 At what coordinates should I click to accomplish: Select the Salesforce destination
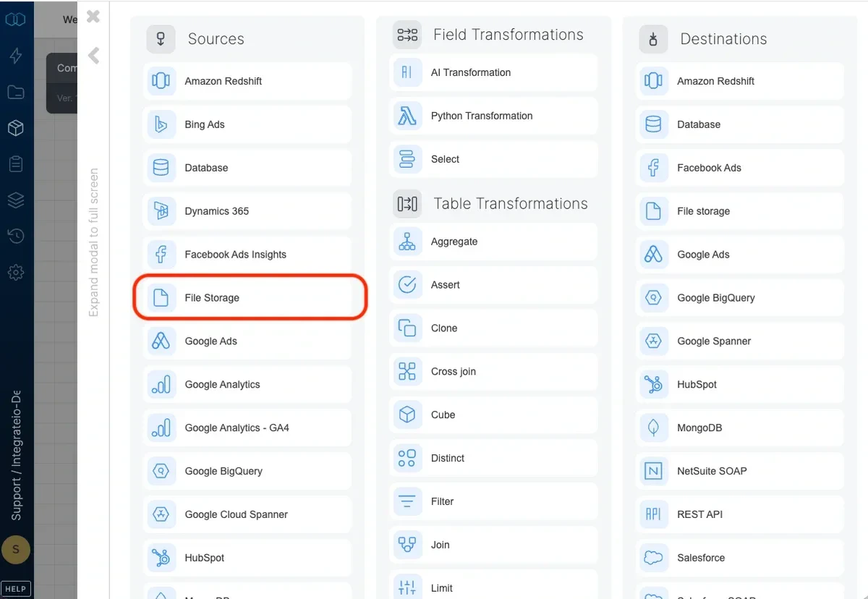pos(739,558)
